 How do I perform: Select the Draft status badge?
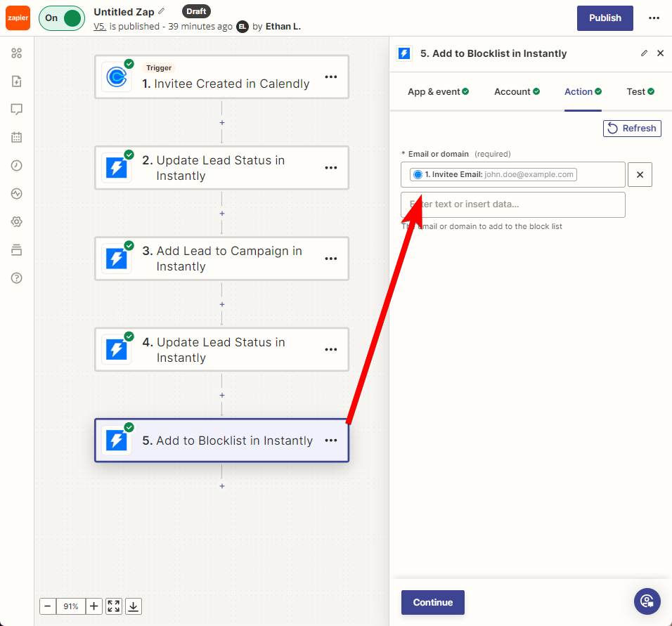tap(196, 11)
